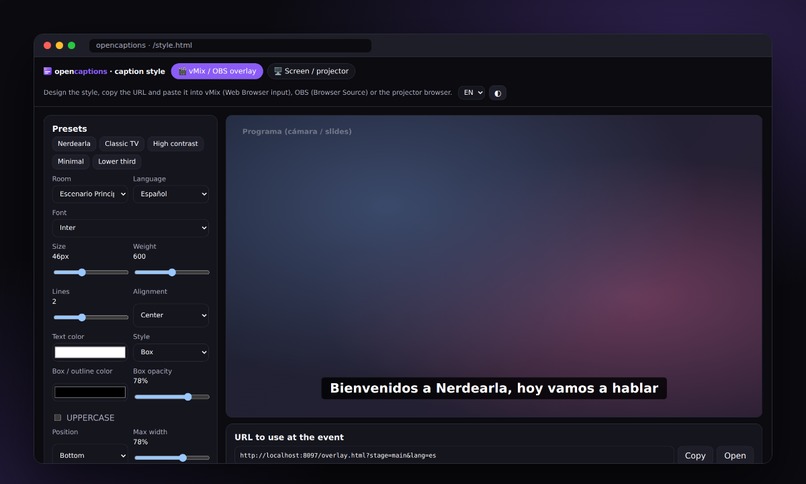Copy the event URL
Image resolution: width=806 pixels, height=484 pixels.
(x=695, y=456)
